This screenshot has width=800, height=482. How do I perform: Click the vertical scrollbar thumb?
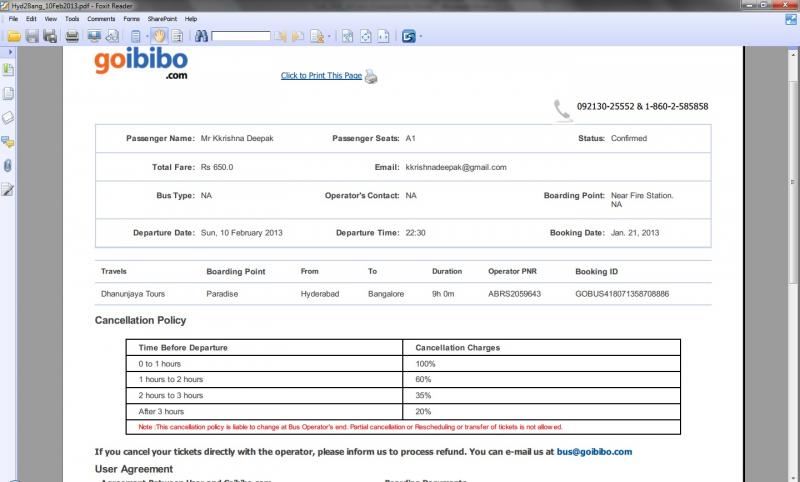point(793,182)
